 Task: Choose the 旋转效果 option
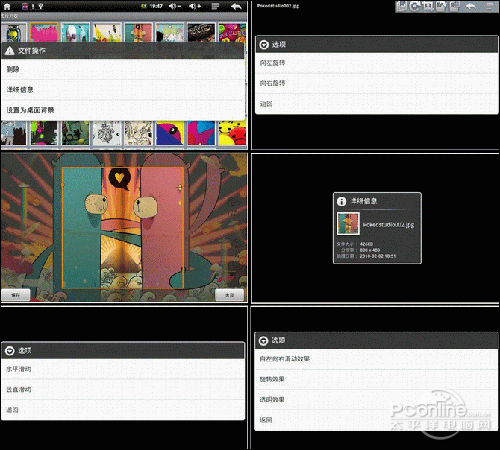(376, 379)
